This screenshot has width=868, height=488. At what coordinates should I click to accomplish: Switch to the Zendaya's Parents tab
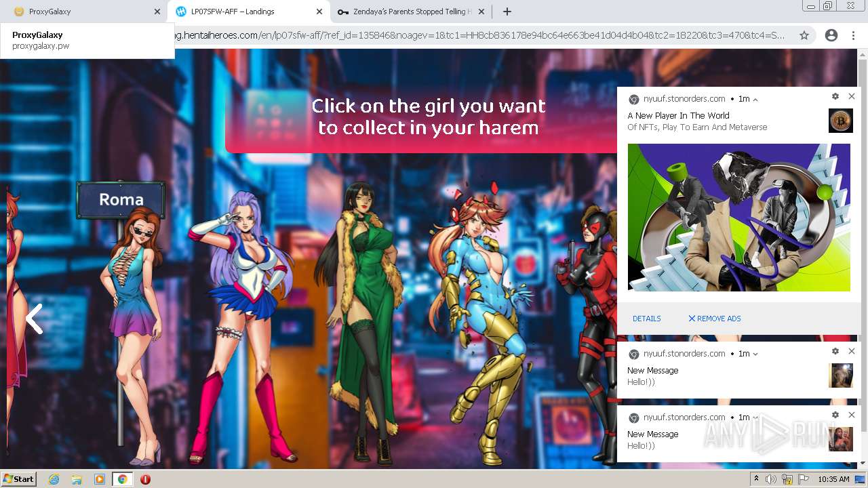coord(411,12)
